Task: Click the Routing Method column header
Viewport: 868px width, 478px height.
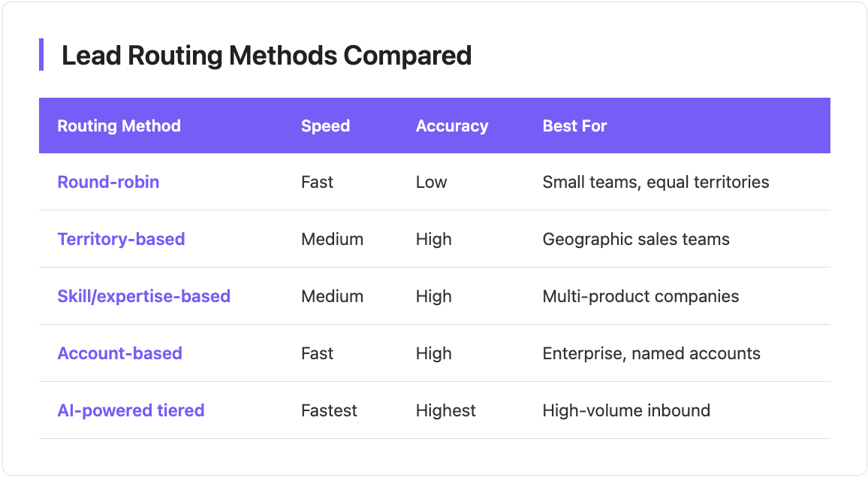Action: 119,126
